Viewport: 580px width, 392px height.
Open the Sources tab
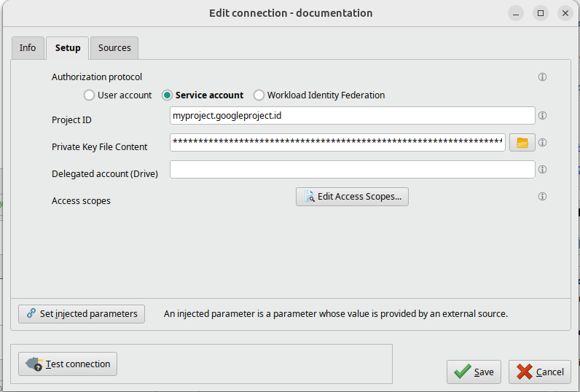coord(114,48)
